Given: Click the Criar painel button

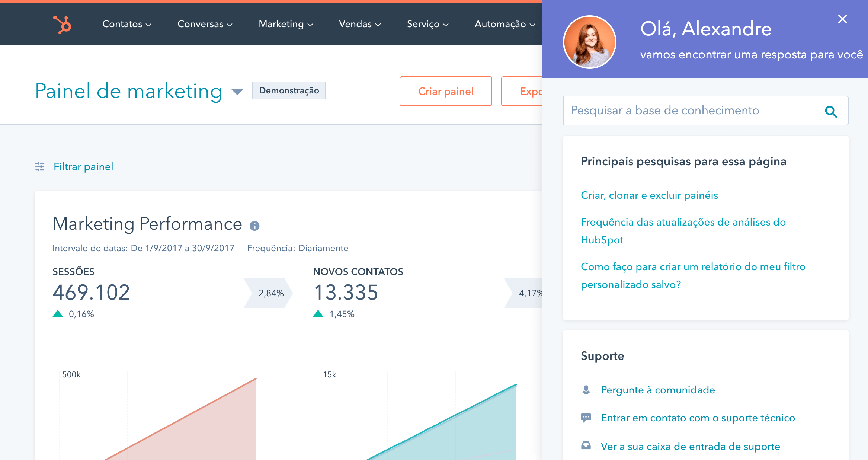Looking at the screenshot, I should coord(445,91).
